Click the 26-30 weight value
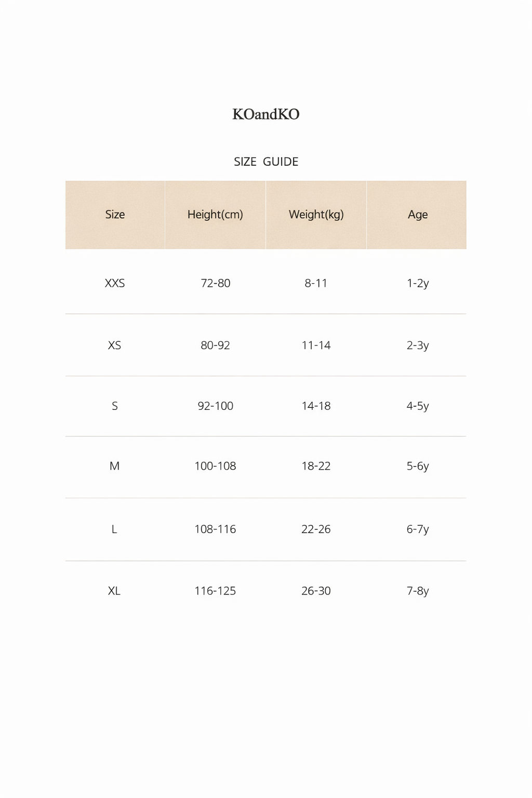Image resolution: width=532 pixels, height=798 pixels. [316, 591]
